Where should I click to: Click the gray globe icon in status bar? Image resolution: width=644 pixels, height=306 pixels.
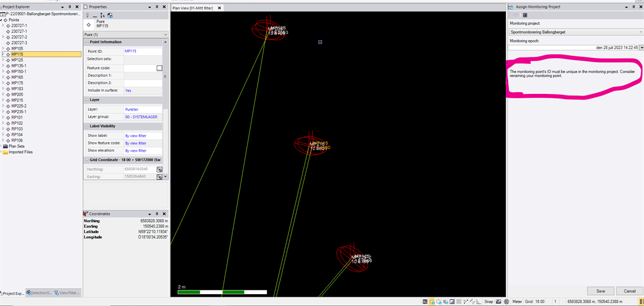(506, 302)
